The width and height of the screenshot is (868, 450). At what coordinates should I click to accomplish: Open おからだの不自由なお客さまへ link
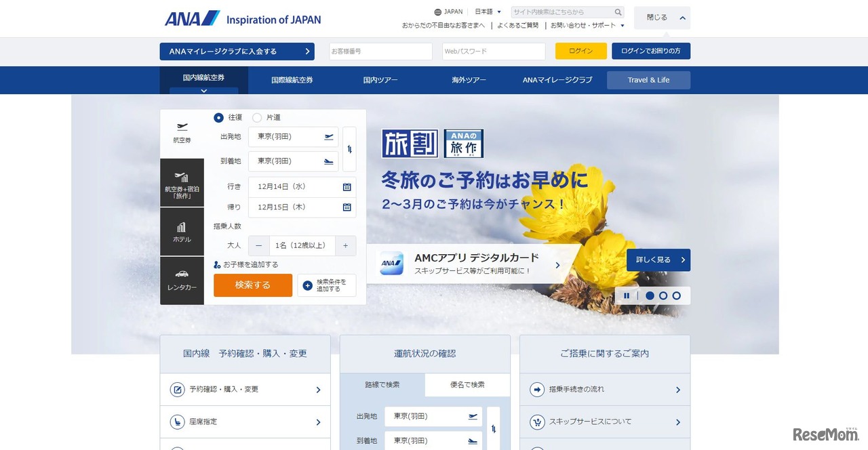point(443,25)
